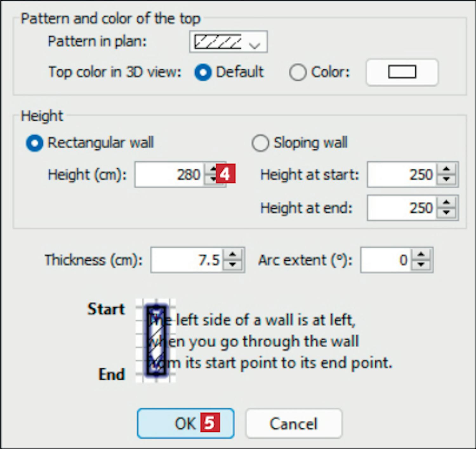Choose the Sloping wall option
Screen dimensions: 476x449
[x=260, y=143]
